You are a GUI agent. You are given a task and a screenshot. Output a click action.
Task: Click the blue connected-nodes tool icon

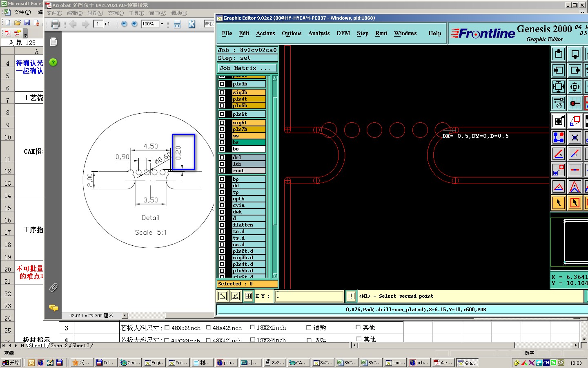(x=558, y=137)
